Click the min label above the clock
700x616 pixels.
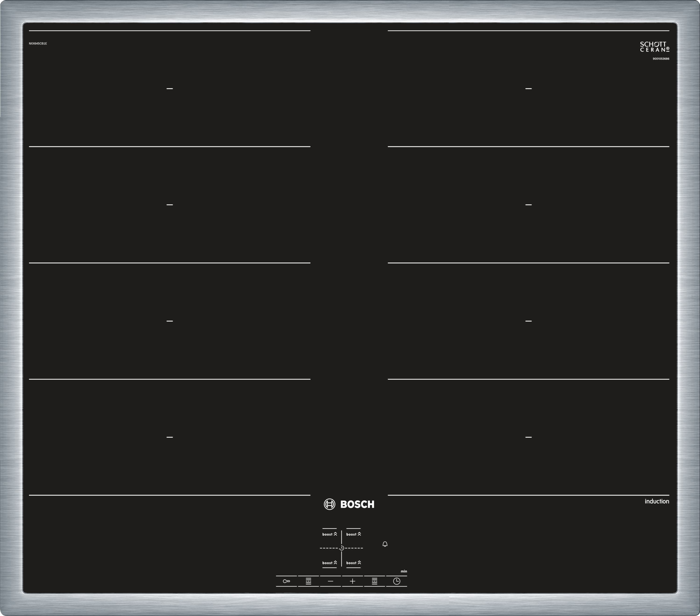404,571
